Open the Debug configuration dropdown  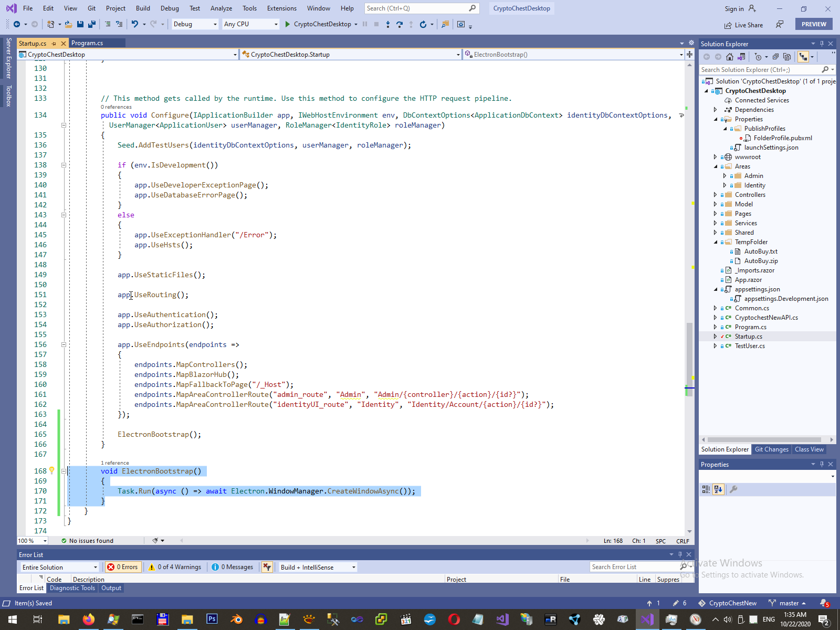click(195, 24)
